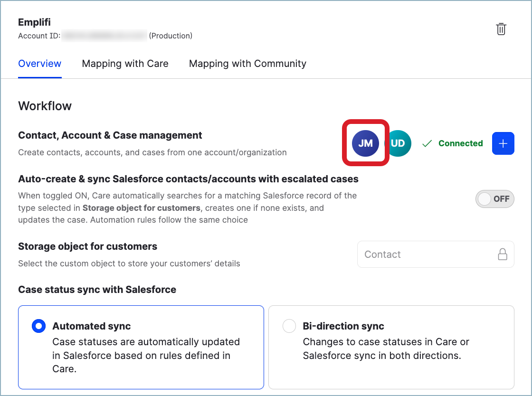Switch to the Overview tab
The width and height of the screenshot is (532, 396).
pos(40,64)
